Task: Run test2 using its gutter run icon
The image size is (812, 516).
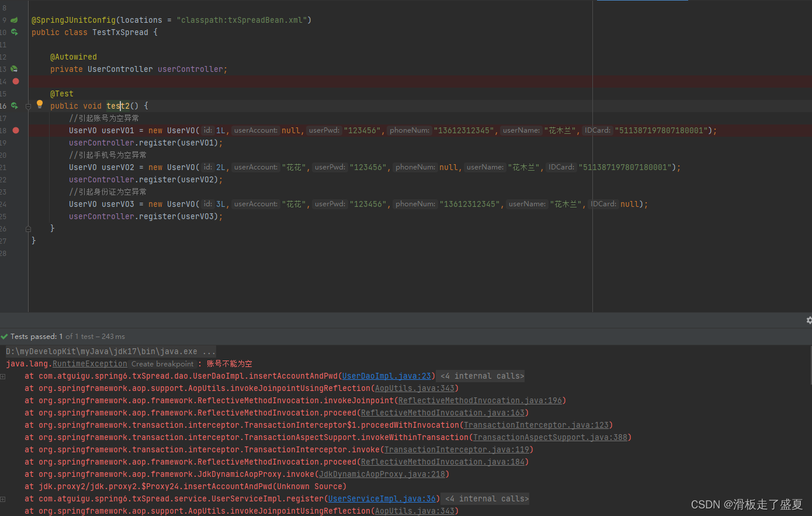Action: point(14,106)
